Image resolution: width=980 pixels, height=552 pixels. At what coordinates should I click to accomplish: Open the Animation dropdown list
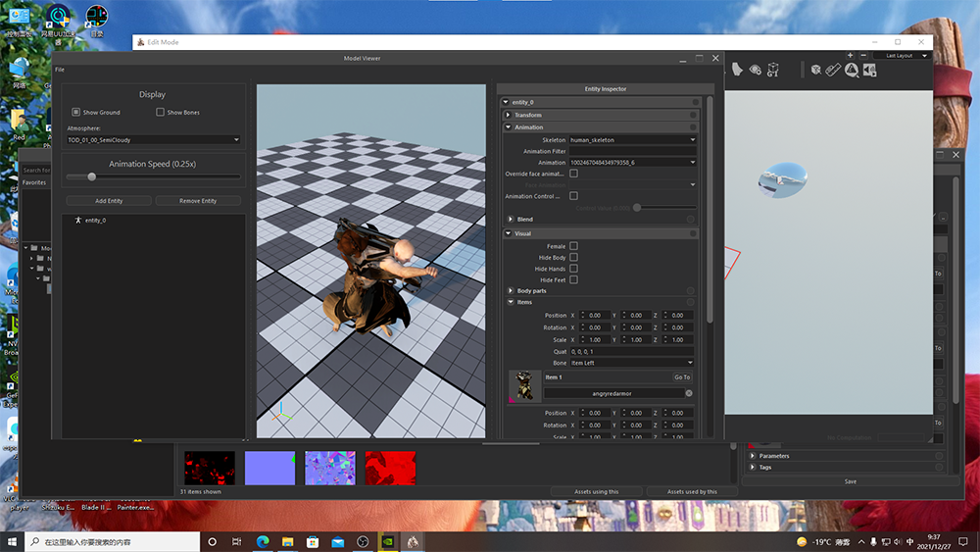[632, 162]
